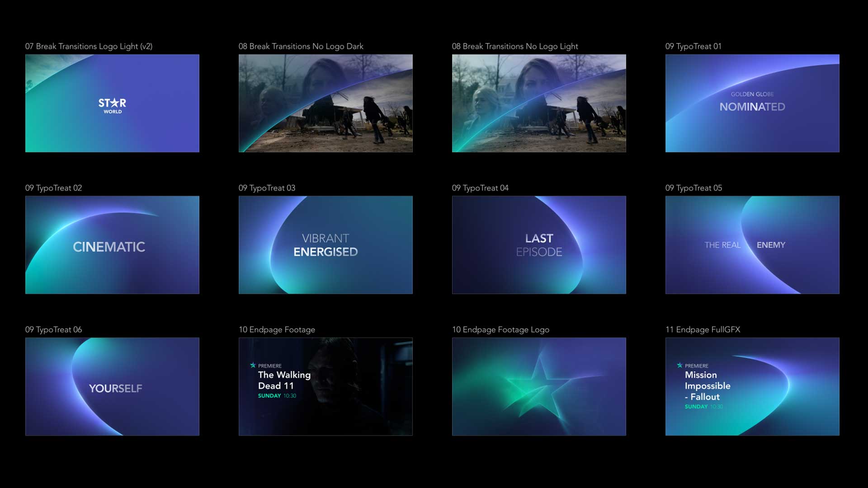Click the '07 Break Transitions Logo Light (v2)' label
This screenshot has height=488, width=868.
coord(89,46)
